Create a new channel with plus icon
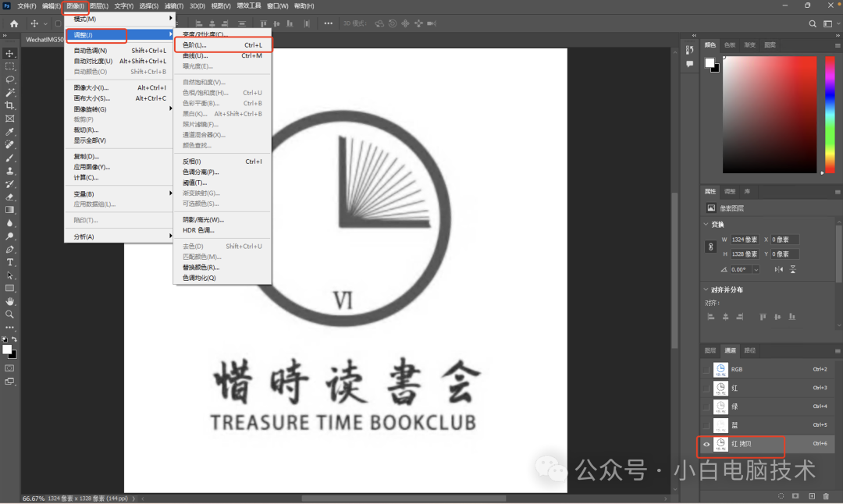The height and width of the screenshot is (504, 843). (812, 496)
